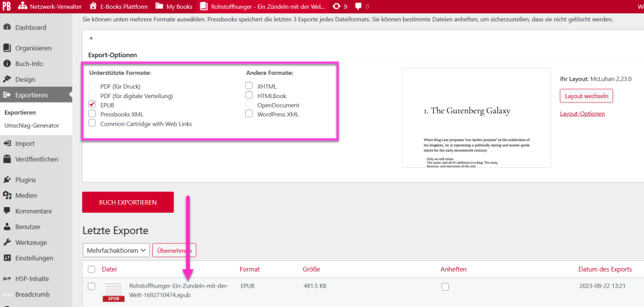Image resolution: width=644 pixels, height=307 pixels.
Task: Open Plugins via its plug icon
Action: [x=8, y=180]
